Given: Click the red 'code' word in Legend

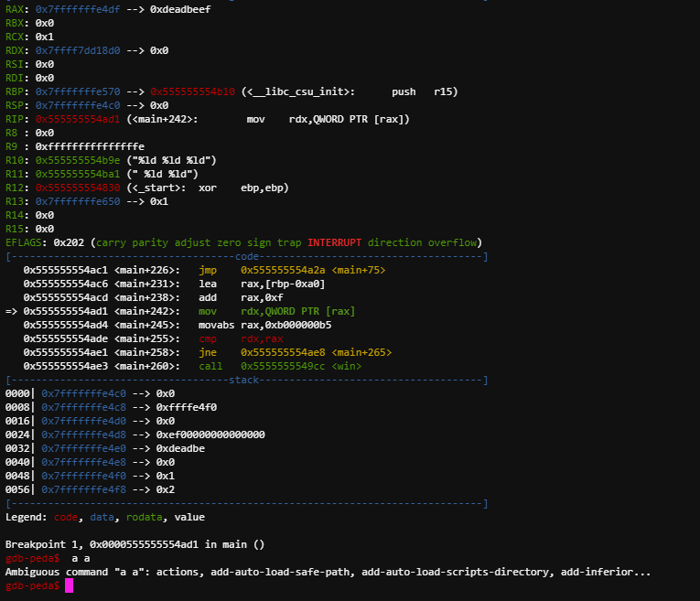Looking at the screenshot, I should coord(66,518).
